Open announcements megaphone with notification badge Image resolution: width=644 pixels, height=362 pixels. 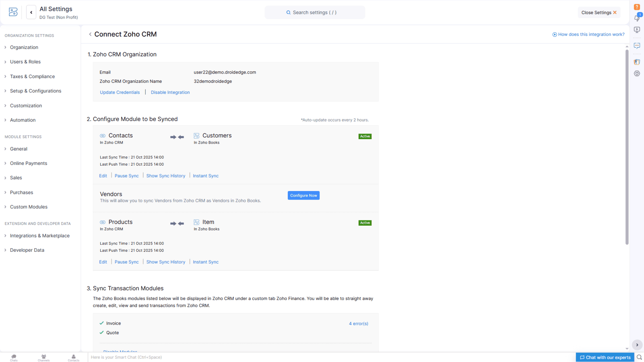(637, 18)
